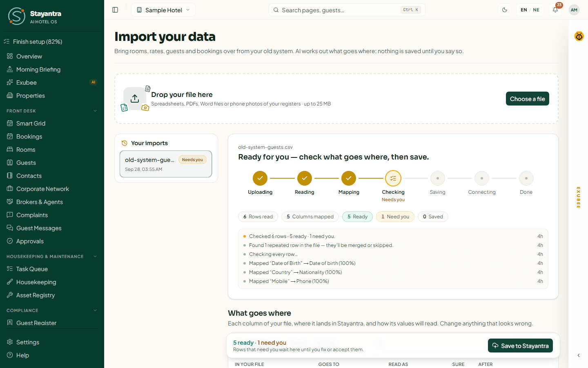Screen dimensions: 588x368
Task: Open the old-system-guests import entry
Action: [166, 164]
